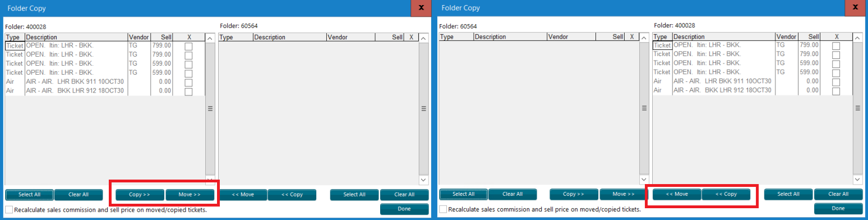Click Description column header of folder 400028, left window
Viewport: 868px width, 220px height.
(76, 37)
